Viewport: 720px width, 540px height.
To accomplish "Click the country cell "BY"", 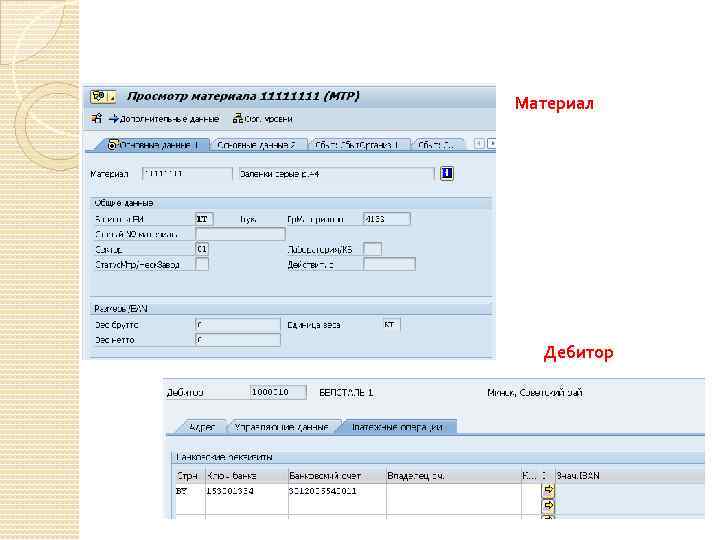I will point(189,491).
